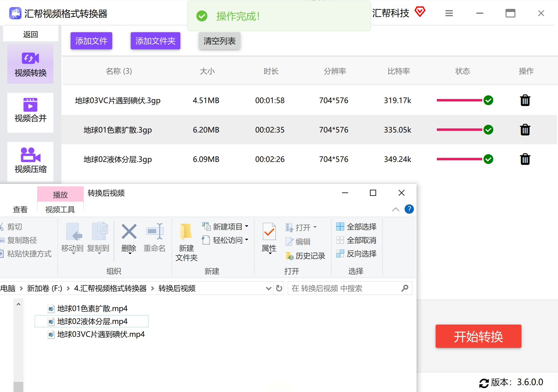Click 反向选择 to invert selection
Viewport: 558px width, 392px height.
(x=356, y=254)
